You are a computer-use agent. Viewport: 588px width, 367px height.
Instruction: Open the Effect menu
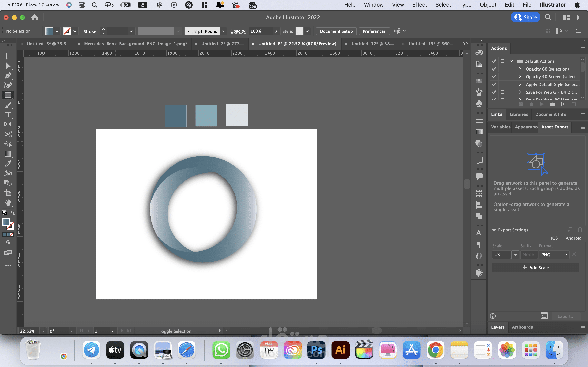point(419,5)
